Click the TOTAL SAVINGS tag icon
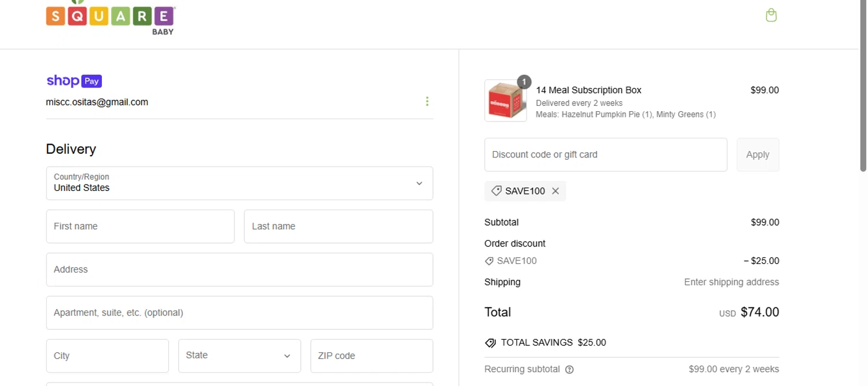Viewport: 868px width, 386px height. click(490, 343)
